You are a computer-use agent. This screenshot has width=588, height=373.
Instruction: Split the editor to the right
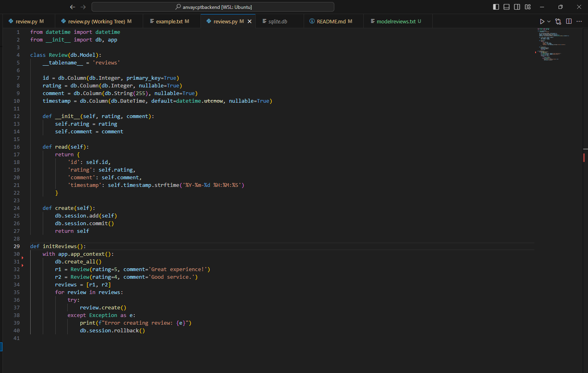[569, 21]
